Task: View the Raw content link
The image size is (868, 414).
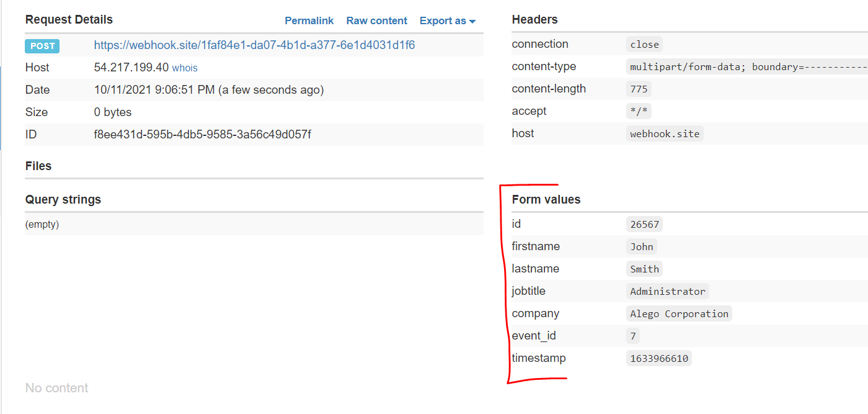Action: pos(376,20)
